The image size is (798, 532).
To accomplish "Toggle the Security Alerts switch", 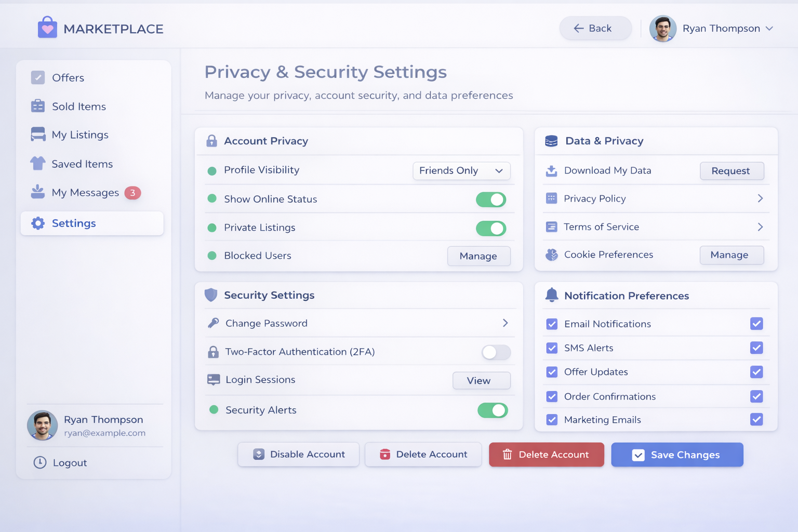I will (493, 410).
